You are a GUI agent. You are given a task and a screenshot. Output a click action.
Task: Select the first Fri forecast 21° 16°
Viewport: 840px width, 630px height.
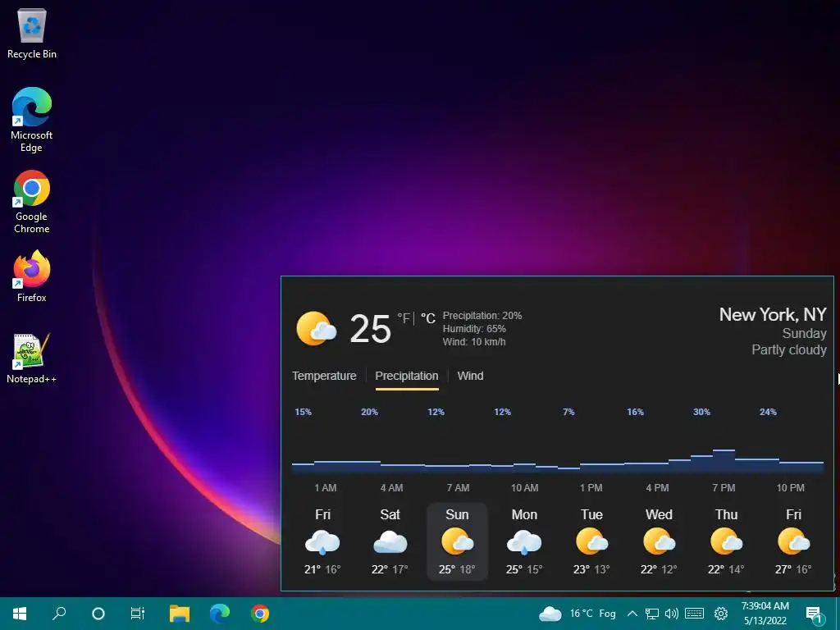pos(322,541)
